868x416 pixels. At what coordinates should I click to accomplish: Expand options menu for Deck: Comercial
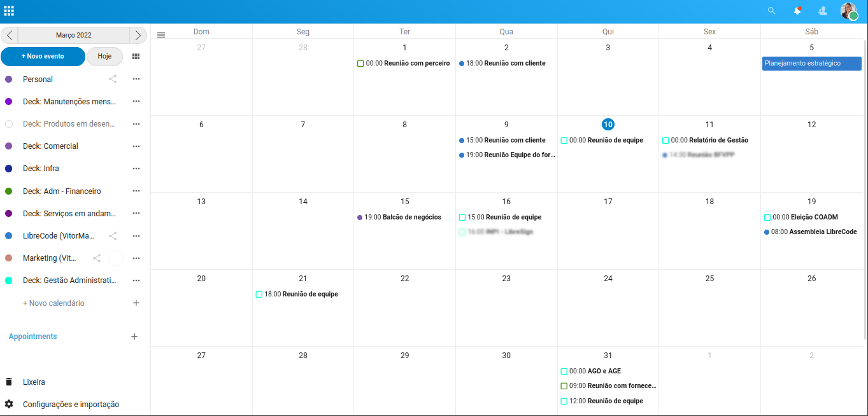click(x=136, y=146)
